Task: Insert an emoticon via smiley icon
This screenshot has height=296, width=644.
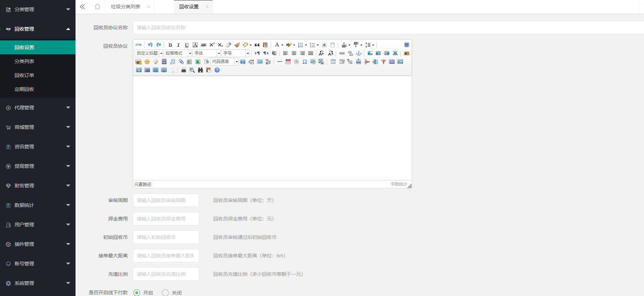Action: (147, 62)
